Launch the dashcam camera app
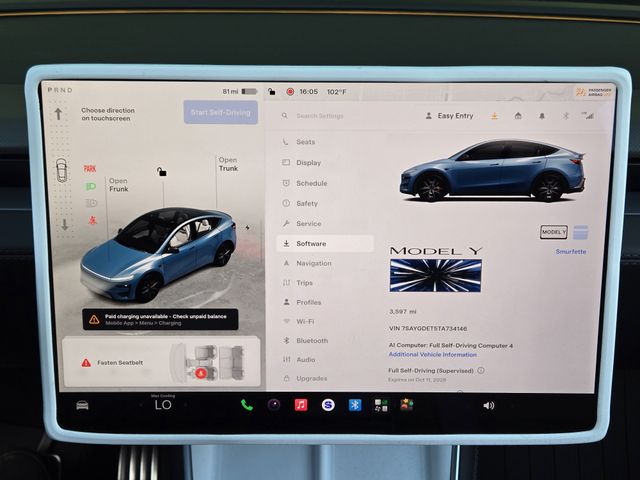Screen dimensions: 640x480 [x=274, y=404]
